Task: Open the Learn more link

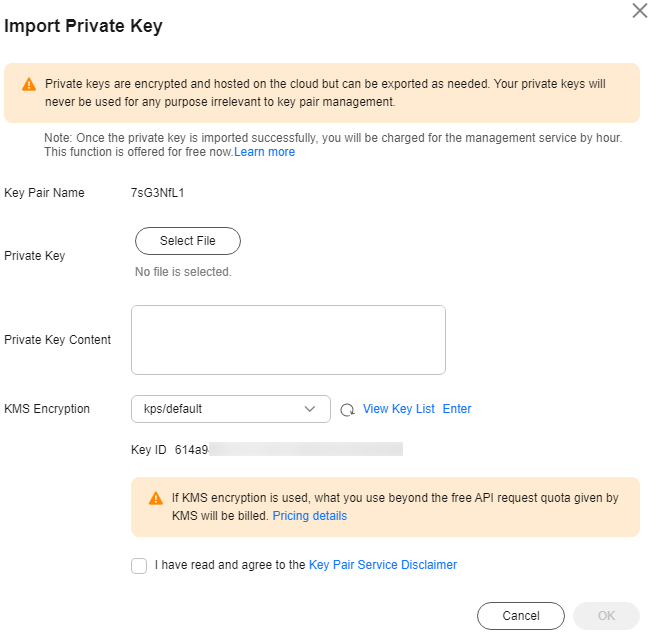Action: pos(265,152)
